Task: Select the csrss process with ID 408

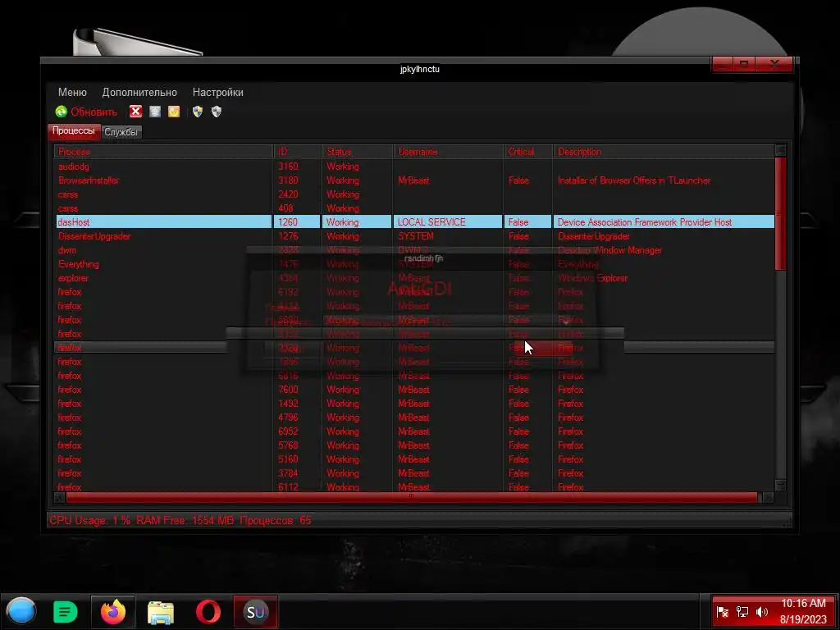Action: (x=415, y=208)
